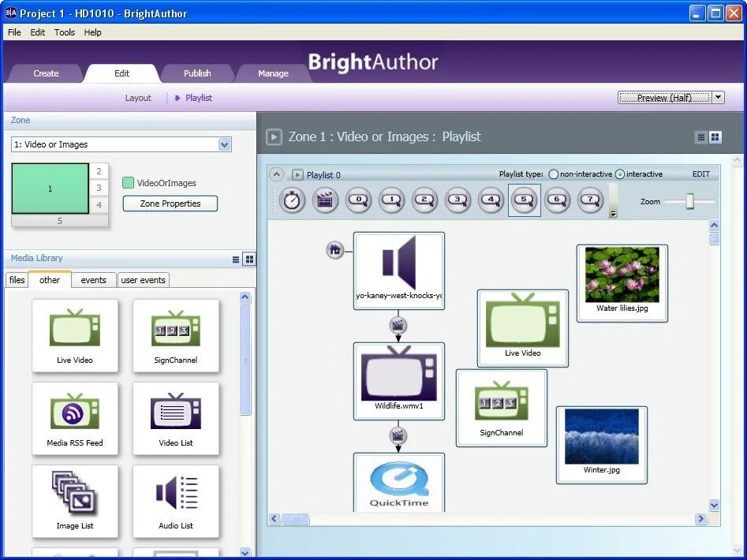Switch to the Publish tab

pyautogui.click(x=197, y=73)
